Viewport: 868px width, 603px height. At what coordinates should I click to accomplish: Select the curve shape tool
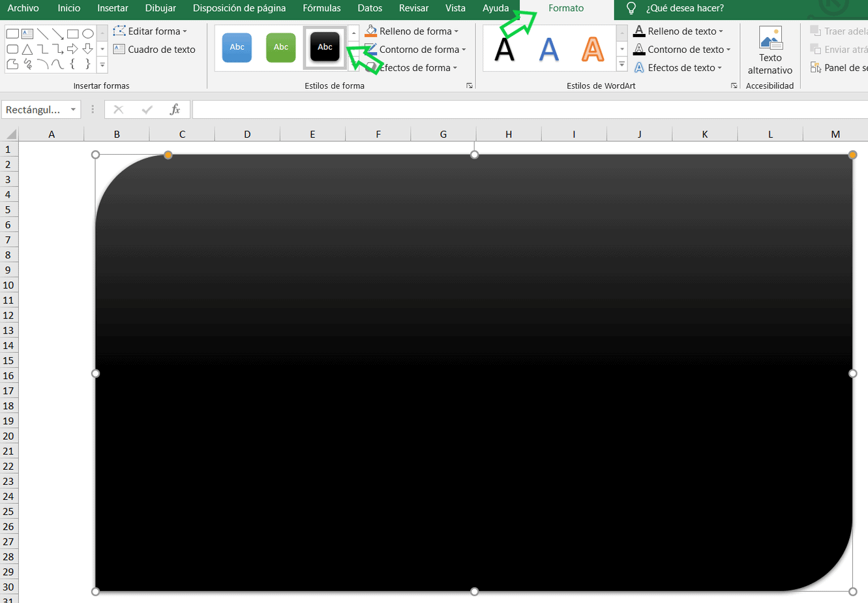coord(57,64)
